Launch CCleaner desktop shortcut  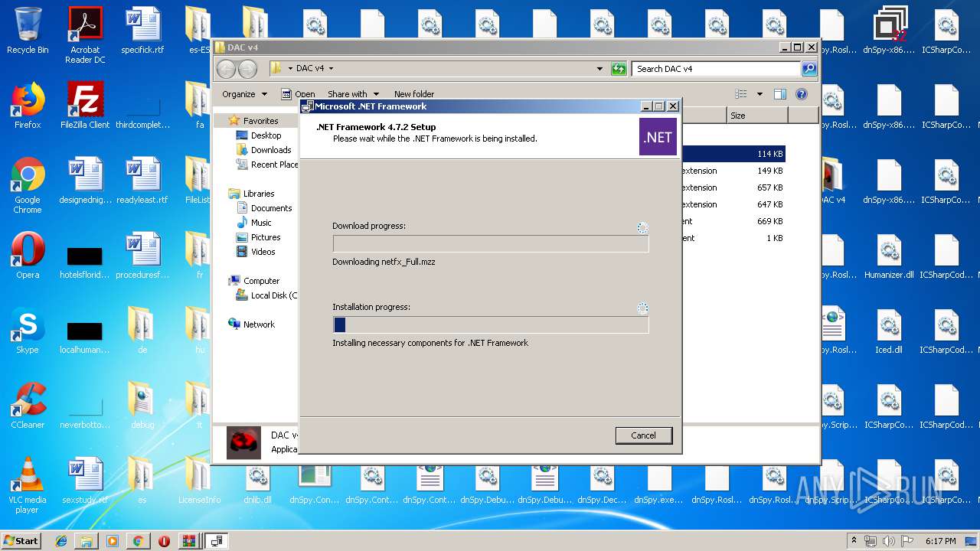(x=28, y=406)
